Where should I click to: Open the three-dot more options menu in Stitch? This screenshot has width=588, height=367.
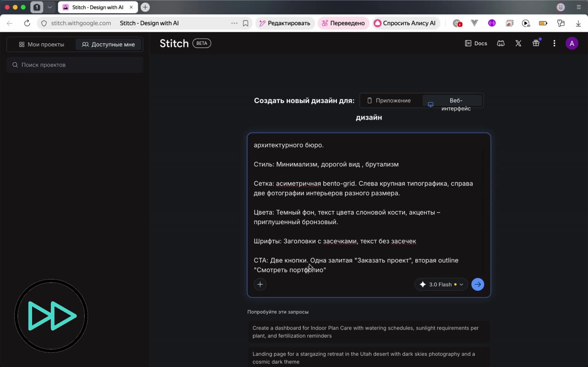554,43
